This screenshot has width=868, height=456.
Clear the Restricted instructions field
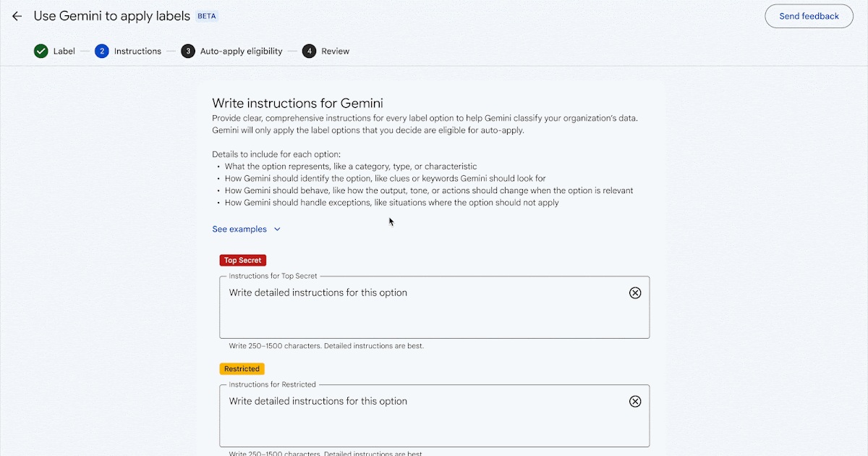click(x=635, y=401)
